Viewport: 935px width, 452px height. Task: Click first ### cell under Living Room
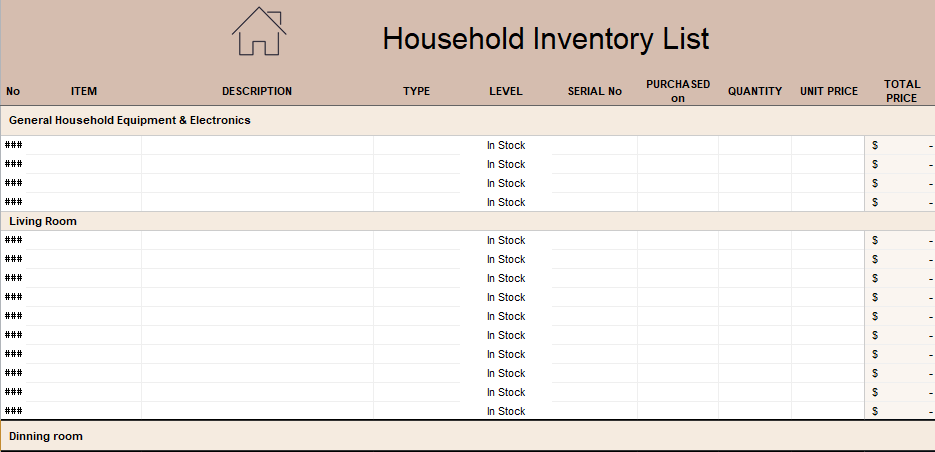click(14, 240)
